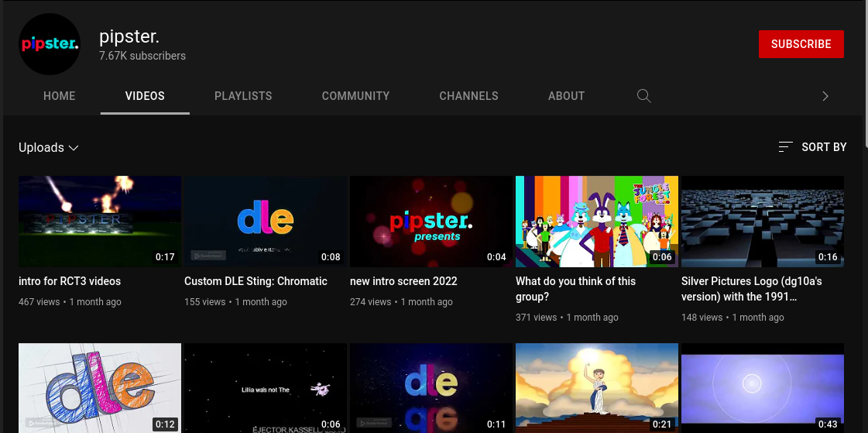
Task: Click the '7.67K subscribers' text
Action: (x=142, y=56)
